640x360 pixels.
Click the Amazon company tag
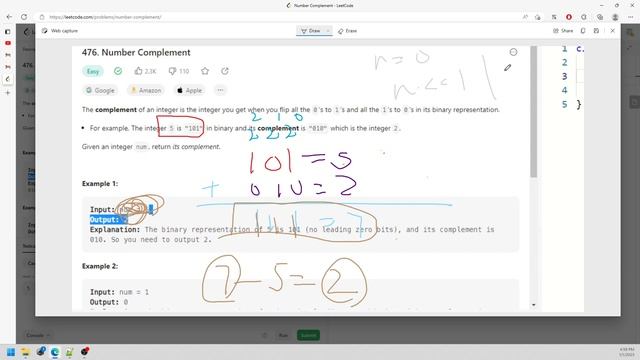[146, 90]
